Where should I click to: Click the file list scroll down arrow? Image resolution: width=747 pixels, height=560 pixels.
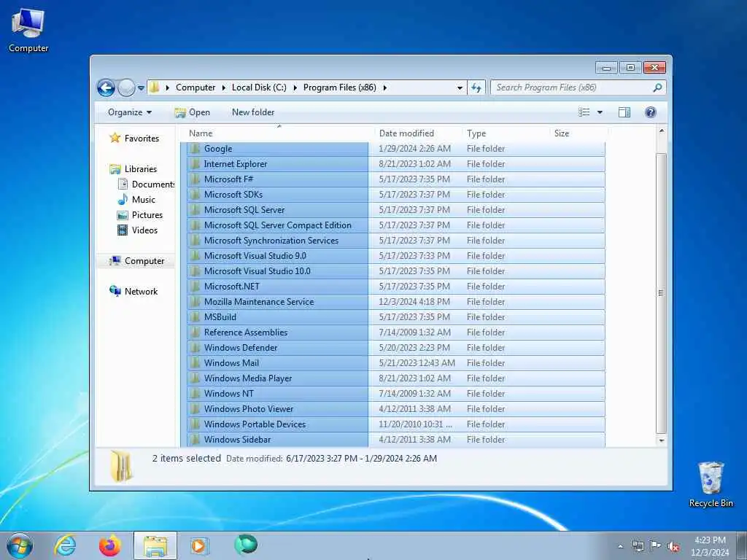point(661,440)
